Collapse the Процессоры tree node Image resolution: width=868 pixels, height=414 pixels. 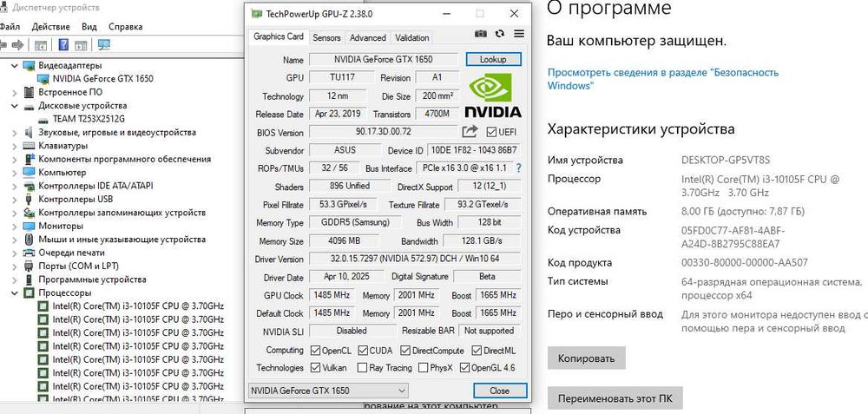tap(15, 292)
